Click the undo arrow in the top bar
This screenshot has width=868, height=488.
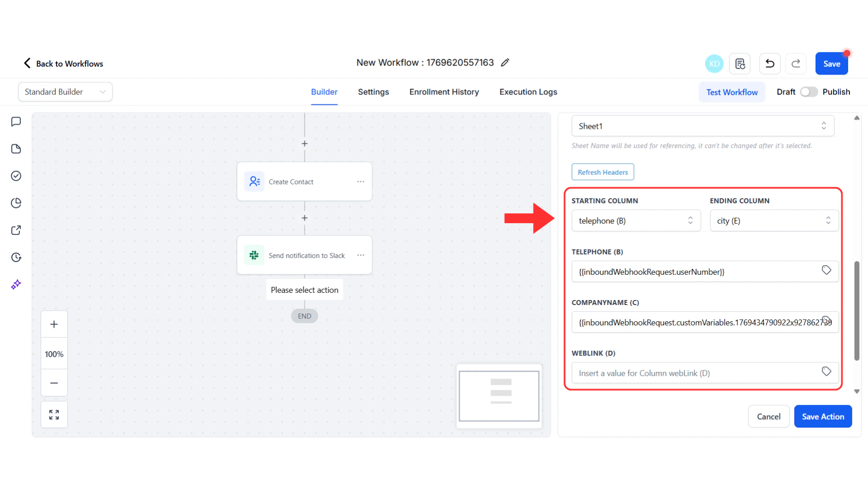coord(769,63)
